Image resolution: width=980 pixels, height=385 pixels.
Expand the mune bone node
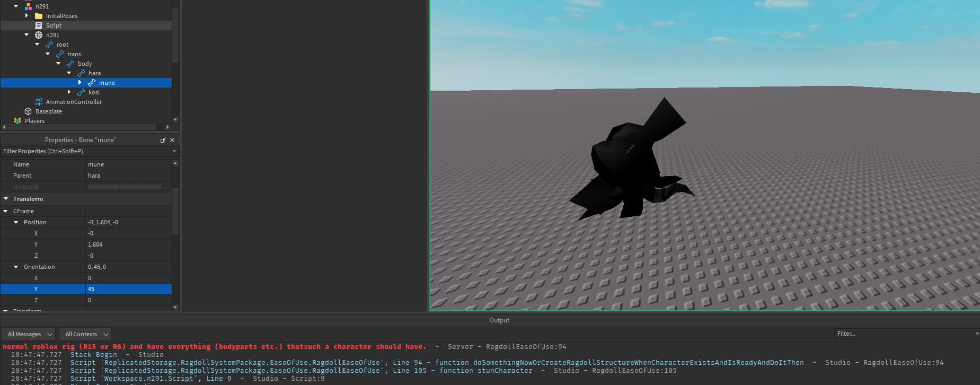[x=80, y=83]
